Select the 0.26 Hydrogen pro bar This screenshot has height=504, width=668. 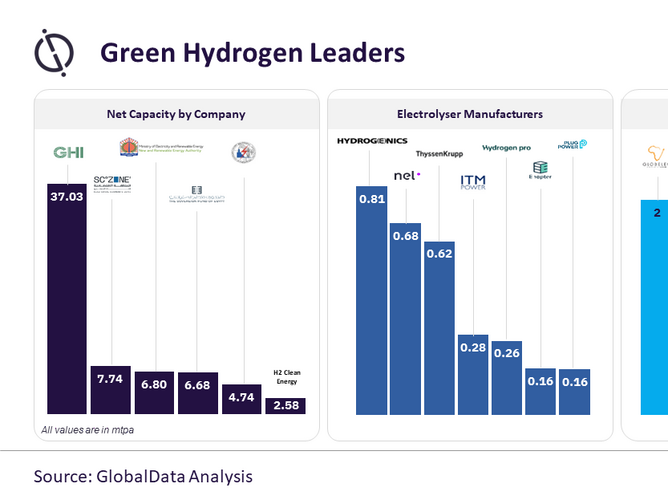coord(507,378)
